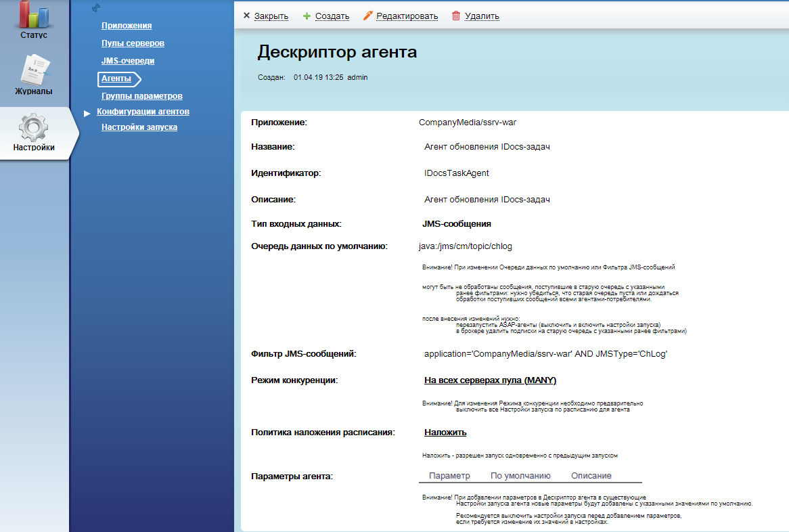Click the queue value java:/jms/cm/topic/chlog

pyautogui.click(x=466, y=246)
